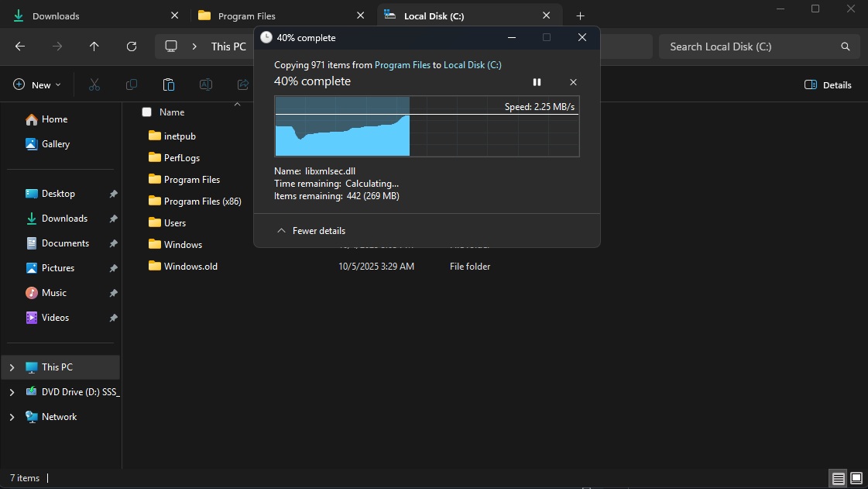Click the refresh icon in the address bar
Screen dimensions: 868x489
(x=131, y=46)
